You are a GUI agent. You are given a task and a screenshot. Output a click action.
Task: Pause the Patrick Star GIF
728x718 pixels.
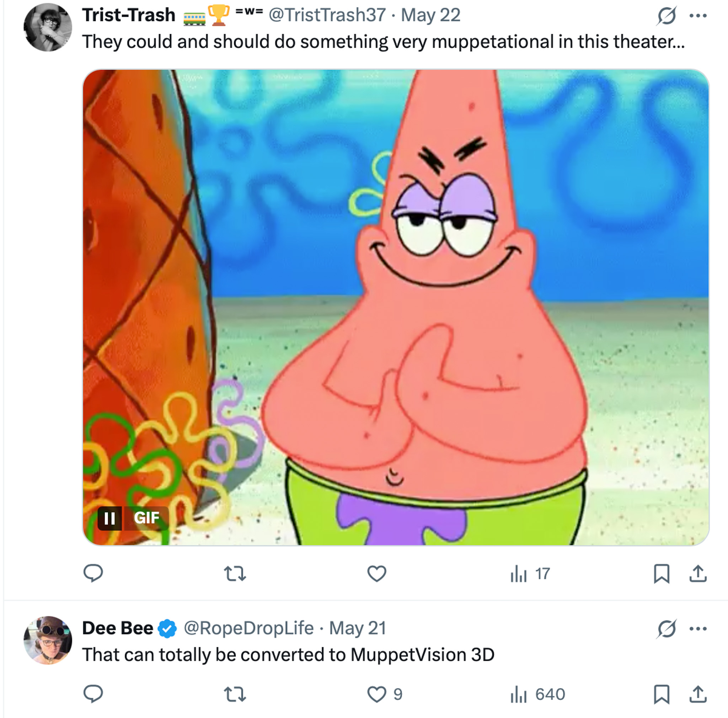point(109,518)
